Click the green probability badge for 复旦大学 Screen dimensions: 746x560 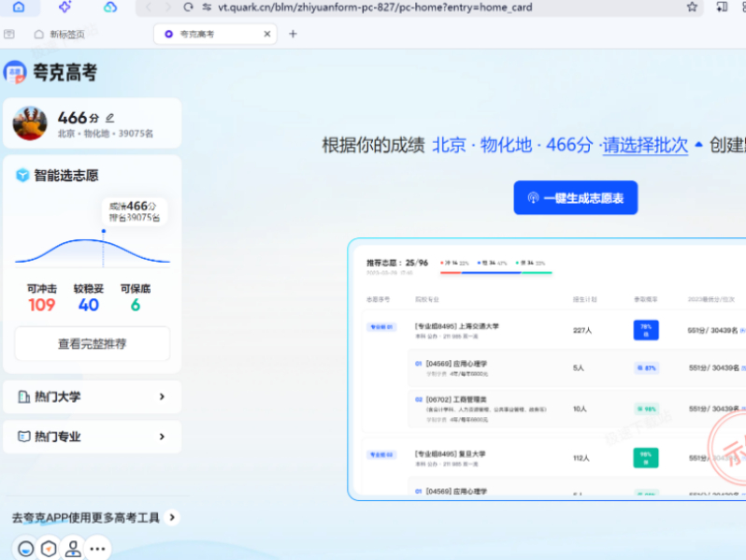click(646, 458)
